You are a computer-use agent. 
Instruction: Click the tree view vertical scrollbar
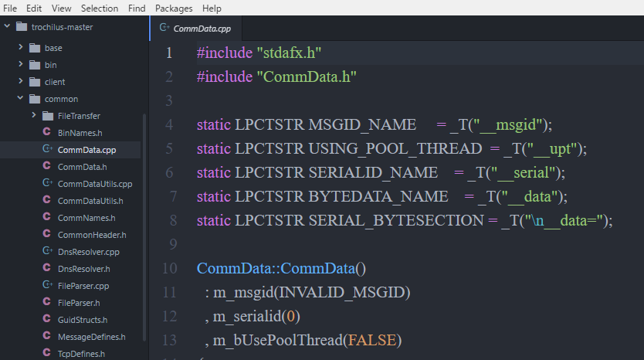[144, 228]
